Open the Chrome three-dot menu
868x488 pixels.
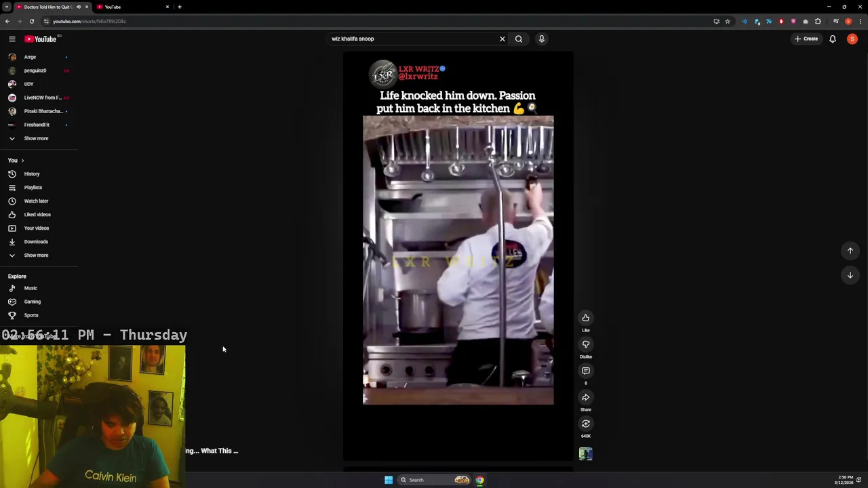861,21
